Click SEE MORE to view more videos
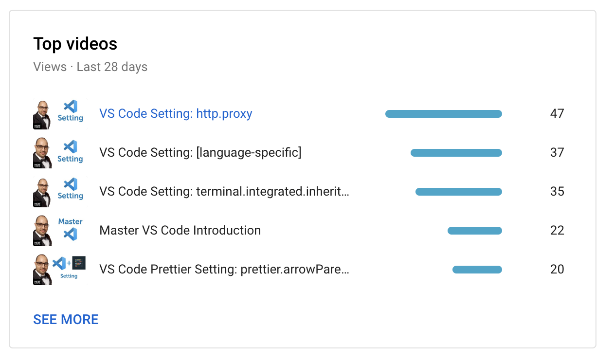The height and width of the screenshot is (364, 613). (66, 319)
